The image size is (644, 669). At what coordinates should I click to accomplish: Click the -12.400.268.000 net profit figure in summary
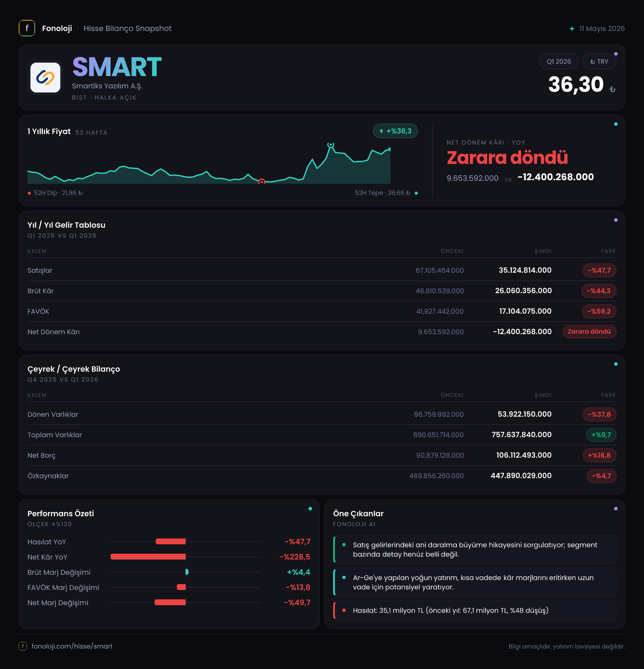click(556, 177)
